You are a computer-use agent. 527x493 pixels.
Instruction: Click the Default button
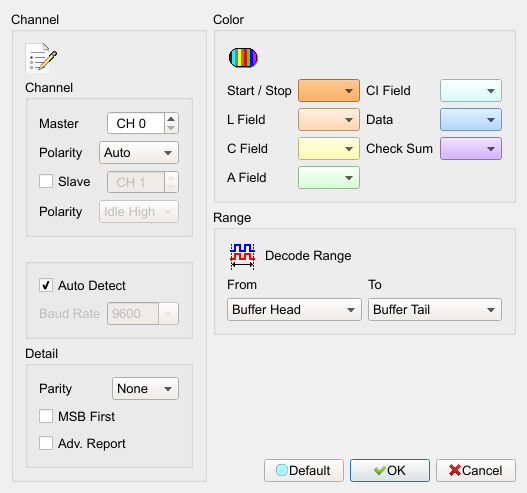[304, 470]
